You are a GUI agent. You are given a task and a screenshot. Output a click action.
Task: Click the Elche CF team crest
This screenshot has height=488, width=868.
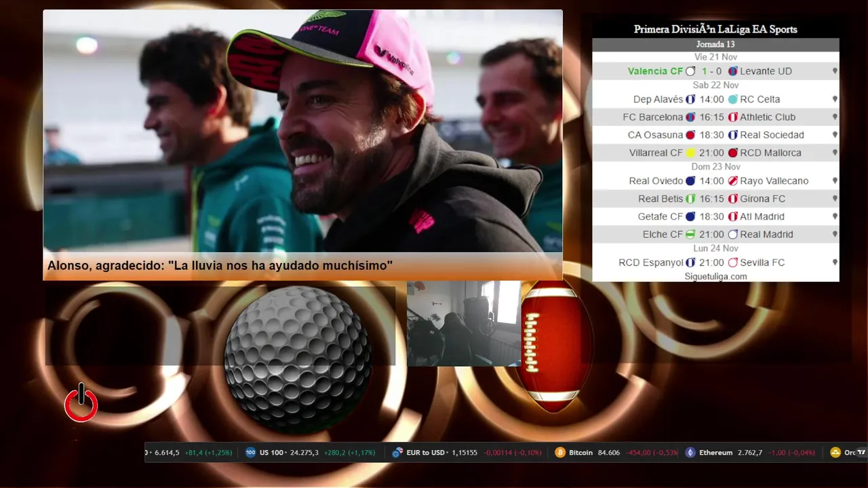coord(690,235)
